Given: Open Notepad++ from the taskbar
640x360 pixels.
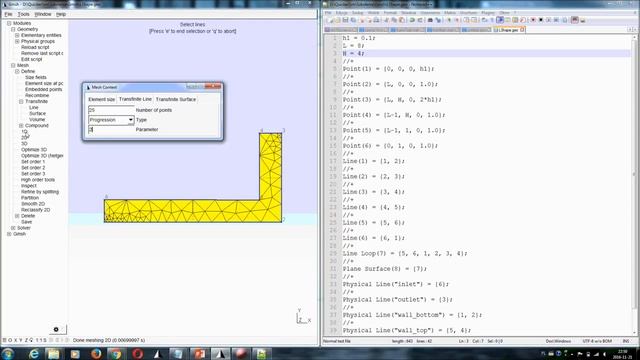Looking at the screenshot, I should [262, 354].
